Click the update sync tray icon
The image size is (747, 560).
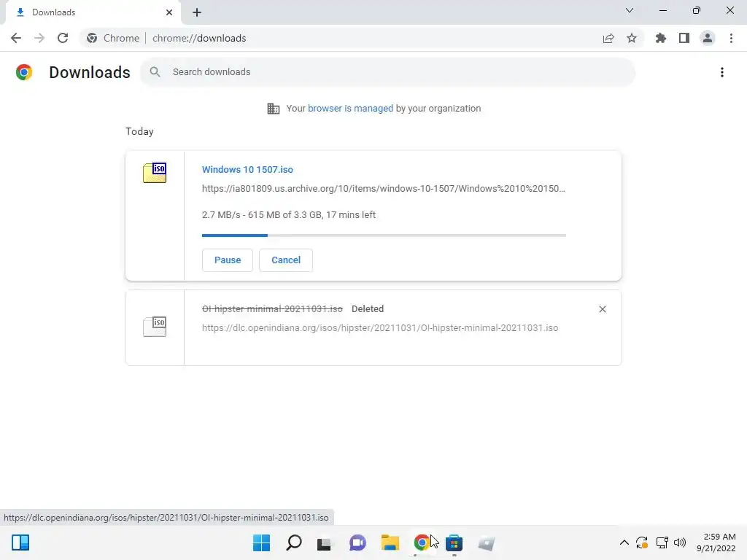pyautogui.click(x=642, y=542)
